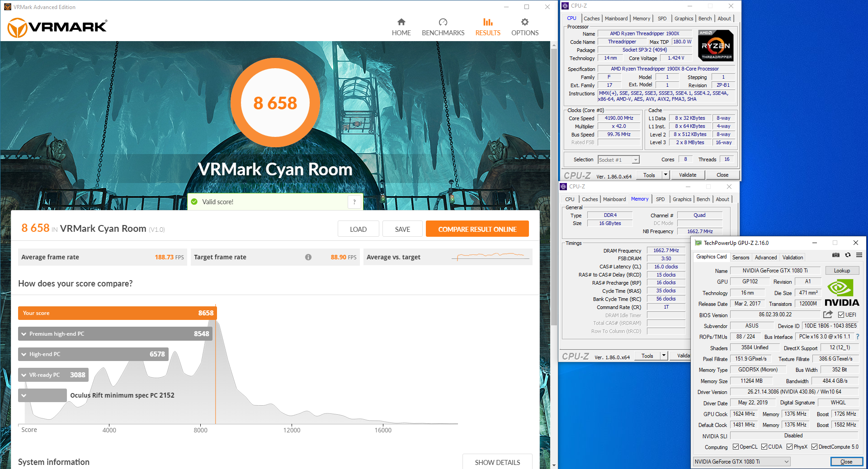Click the VRMark scrollbar down arrow

[554, 464]
